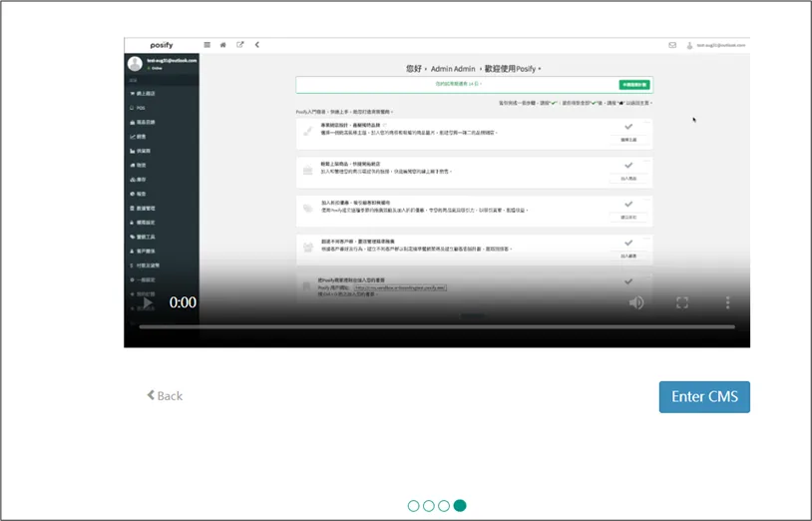Click the Enter CMS button
The width and height of the screenshot is (812, 521).
pos(704,396)
